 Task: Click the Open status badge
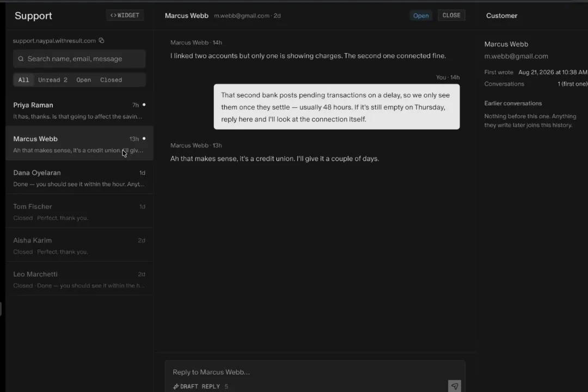click(x=421, y=16)
